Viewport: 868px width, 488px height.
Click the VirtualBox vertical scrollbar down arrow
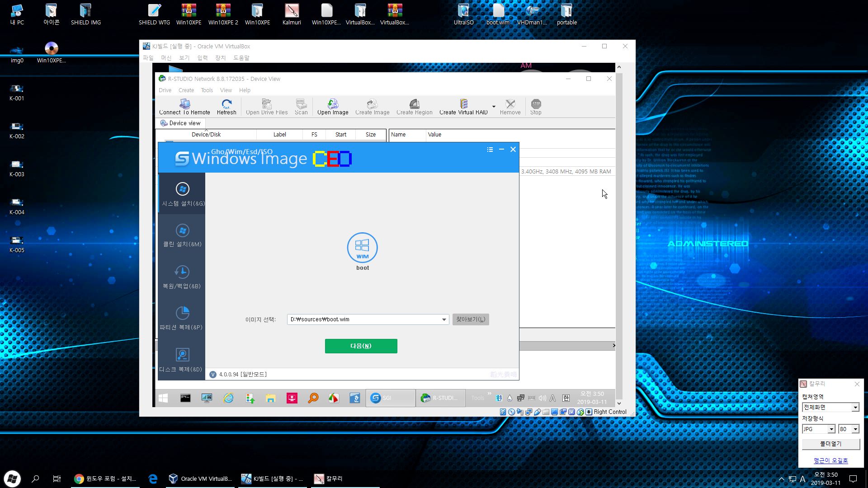[619, 404]
